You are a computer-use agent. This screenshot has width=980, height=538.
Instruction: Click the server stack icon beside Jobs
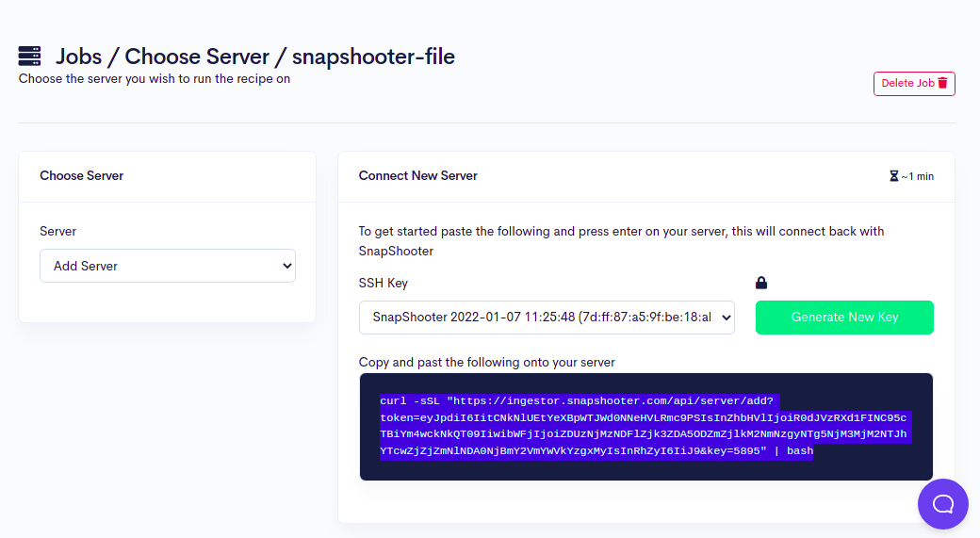point(29,56)
